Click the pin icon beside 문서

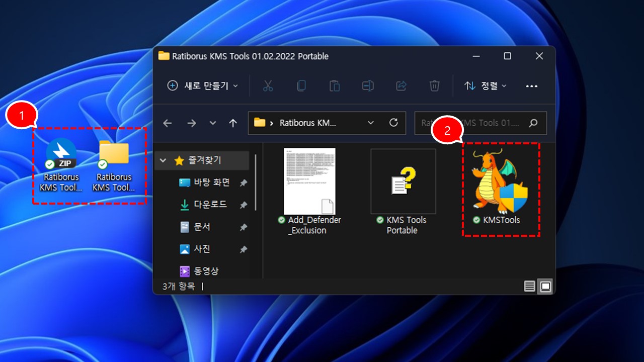[x=244, y=227]
